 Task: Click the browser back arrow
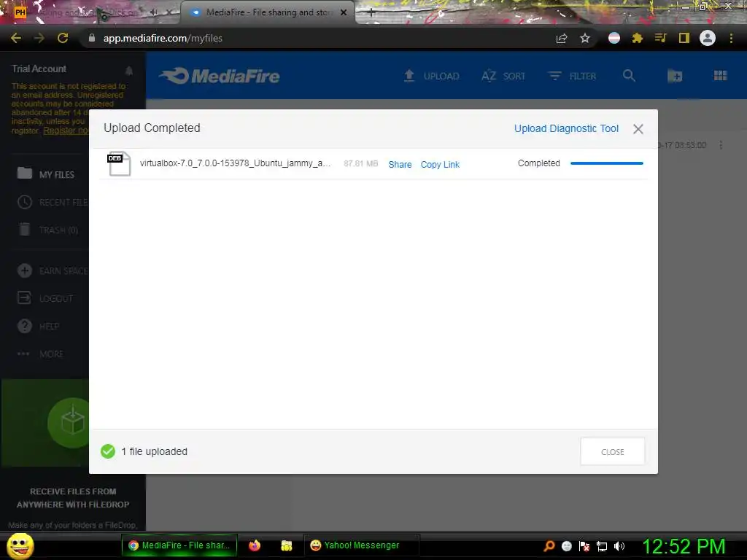pyautogui.click(x=16, y=38)
